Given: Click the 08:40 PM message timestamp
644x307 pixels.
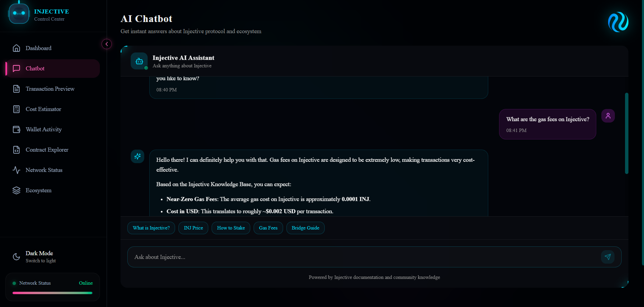Looking at the screenshot, I should click(x=167, y=90).
